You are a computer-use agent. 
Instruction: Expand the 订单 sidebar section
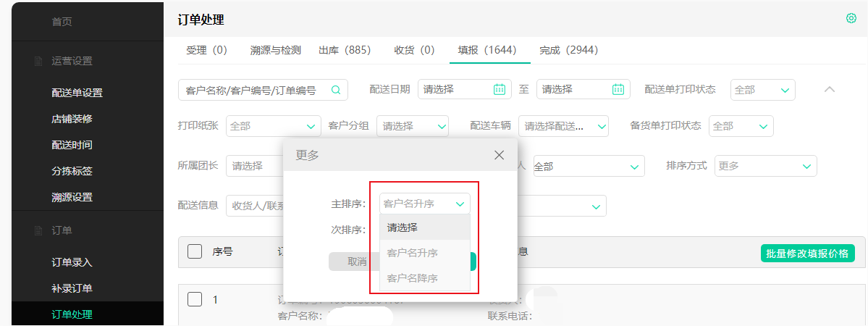pyautogui.click(x=62, y=230)
